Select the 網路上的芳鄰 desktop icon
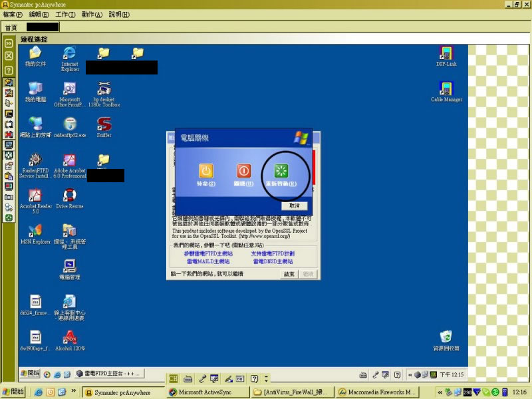Viewport: 532px width, 399px height. click(x=35, y=127)
